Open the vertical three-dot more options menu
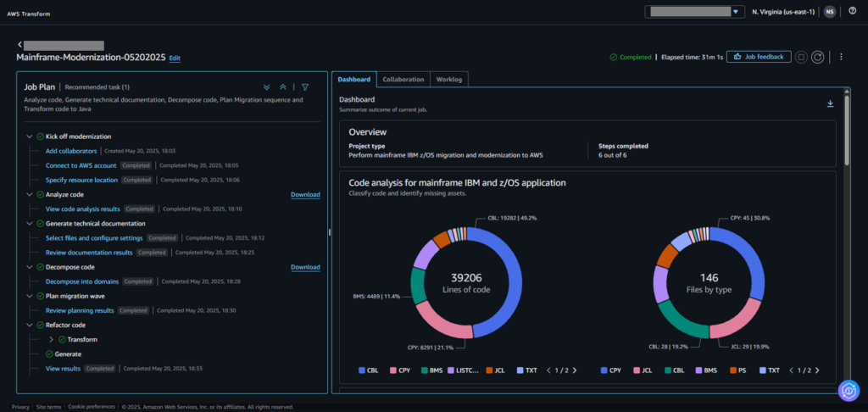 pos(842,57)
